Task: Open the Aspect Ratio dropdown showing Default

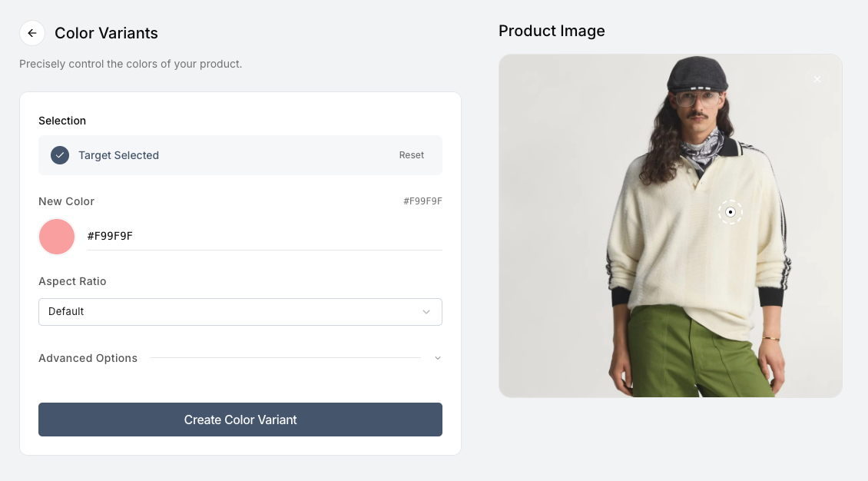Action: (x=240, y=311)
